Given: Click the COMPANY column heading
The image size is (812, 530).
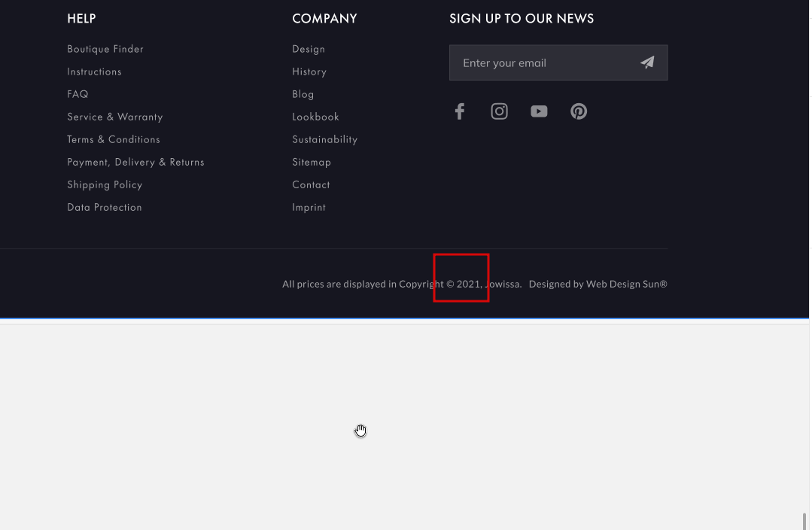Looking at the screenshot, I should [x=324, y=19].
